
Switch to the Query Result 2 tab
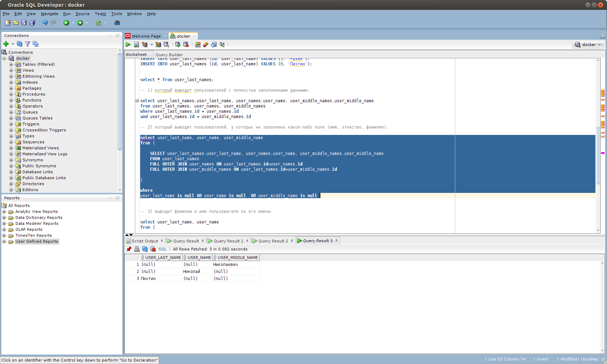click(273, 241)
